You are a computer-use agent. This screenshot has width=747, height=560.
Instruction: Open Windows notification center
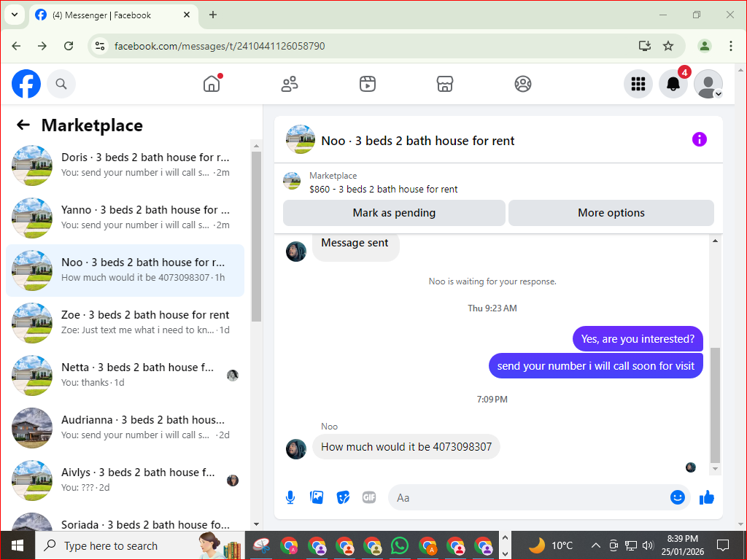click(x=723, y=545)
